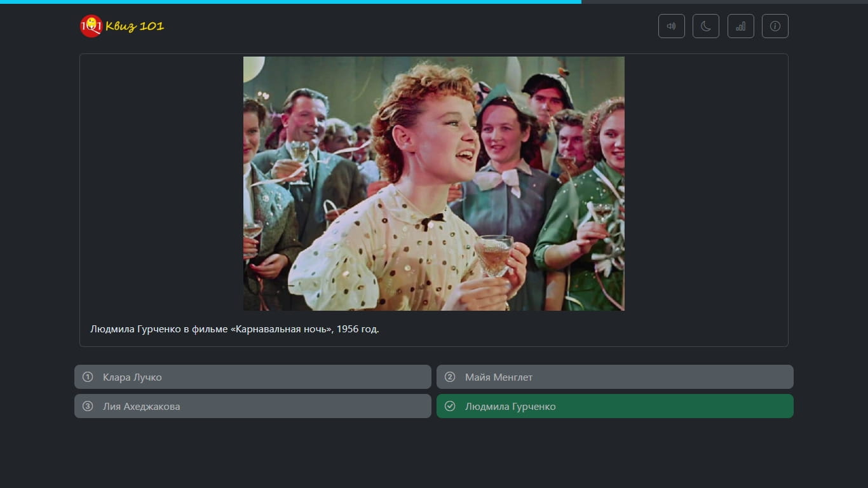This screenshot has height=488, width=868.
Task: Select the answer Людмила Гурченко
Action: [x=614, y=406]
